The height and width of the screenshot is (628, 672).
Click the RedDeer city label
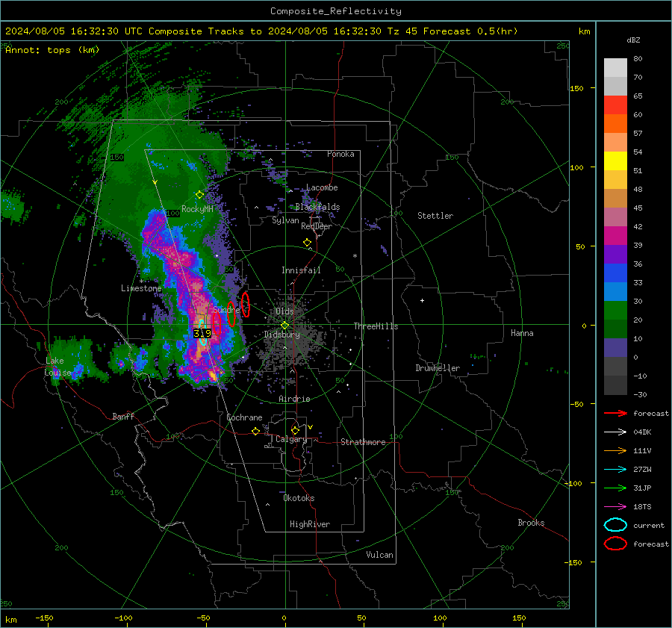317,226
